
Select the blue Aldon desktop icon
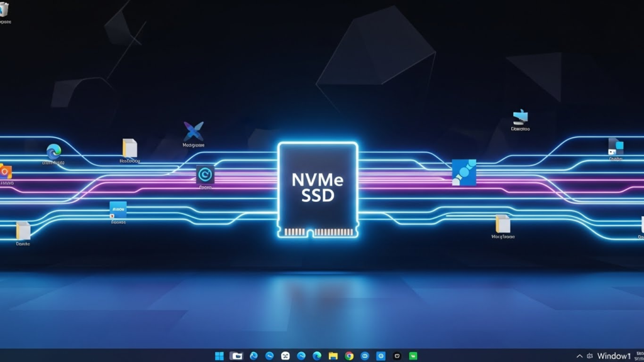[117, 210]
